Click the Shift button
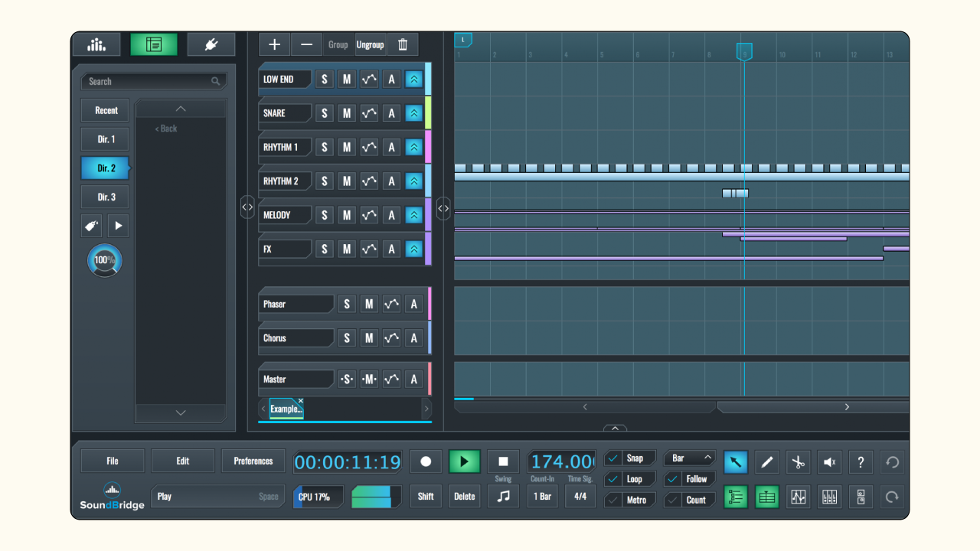Image resolution: width=980 pixels, height=551 pixels. 426,496
